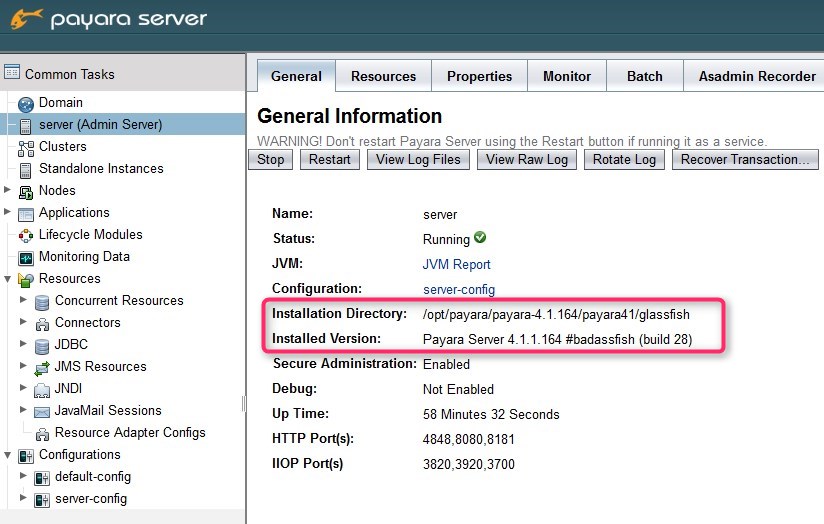This screenshot has width=824, height=524.
Task: Click the server-config tree icon
Action: click(42, 500)
